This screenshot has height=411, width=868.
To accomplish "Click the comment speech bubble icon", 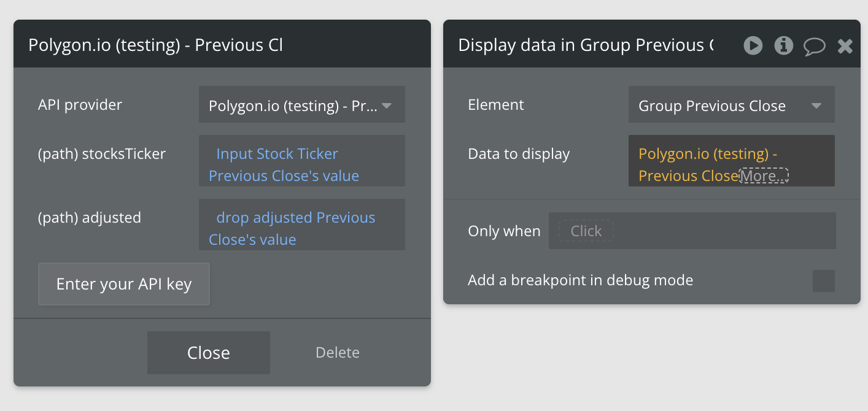I will pos(815,46).
